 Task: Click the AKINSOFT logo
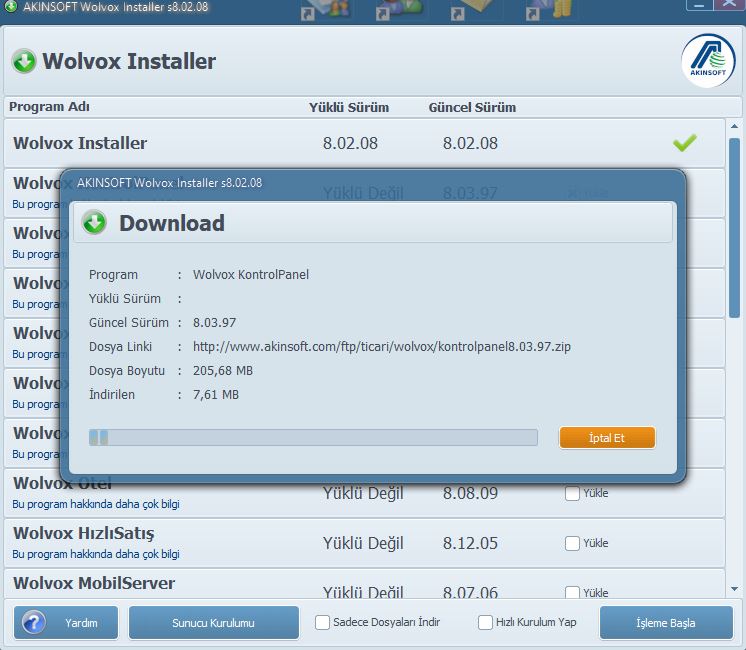click(x=708, y=60)
